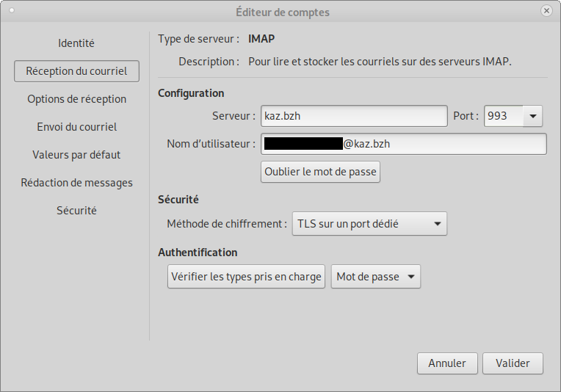Open the Méthode de chiffrement dropdown
The image size is (561, 392).
(369, 224)
